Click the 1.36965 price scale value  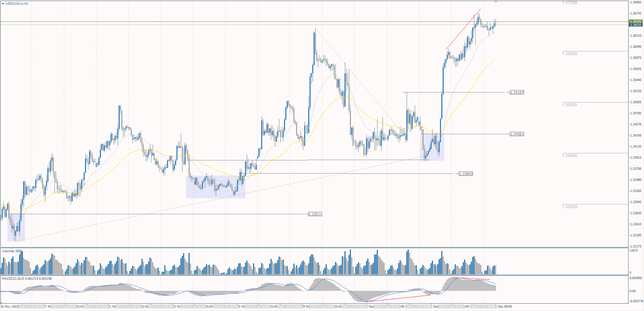[x=636, y=2]
